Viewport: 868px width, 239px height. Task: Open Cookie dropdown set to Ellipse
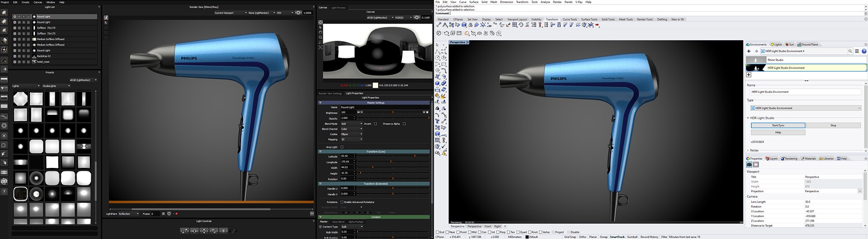(351, 134)
